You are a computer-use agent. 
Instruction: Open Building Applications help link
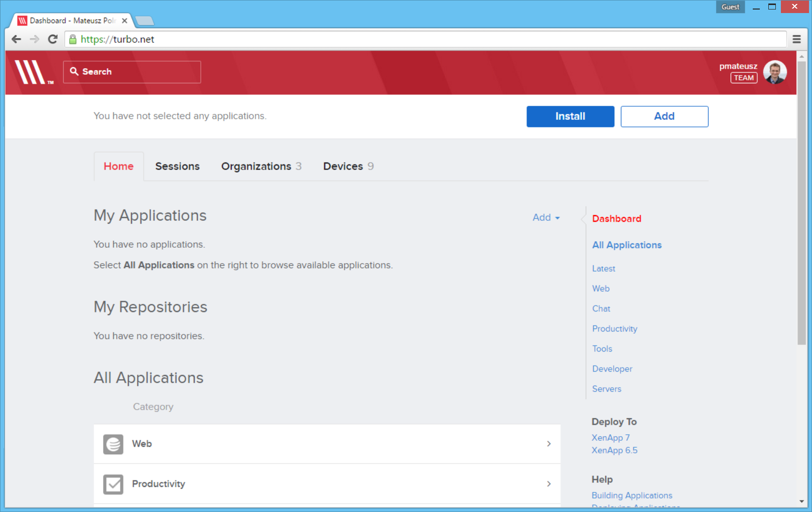click(632, 495)
